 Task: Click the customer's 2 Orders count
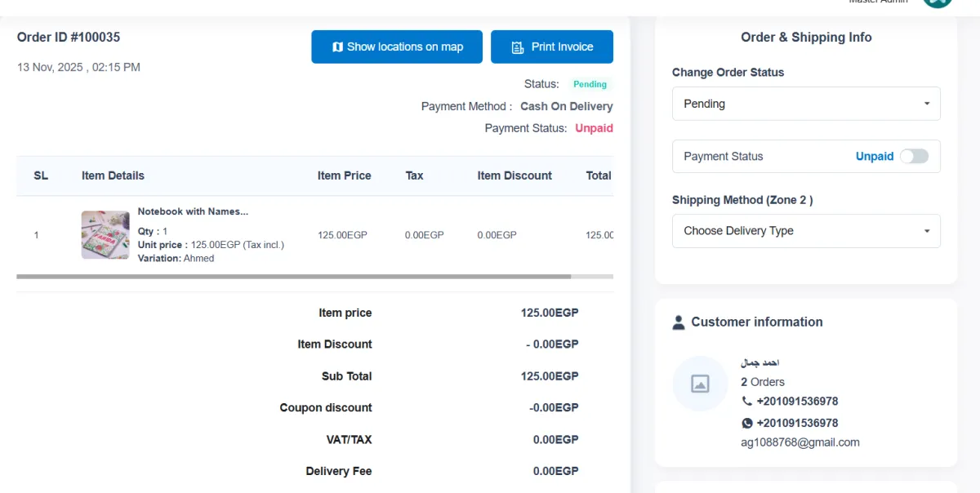pyautogui.click(x=762, y=382)
